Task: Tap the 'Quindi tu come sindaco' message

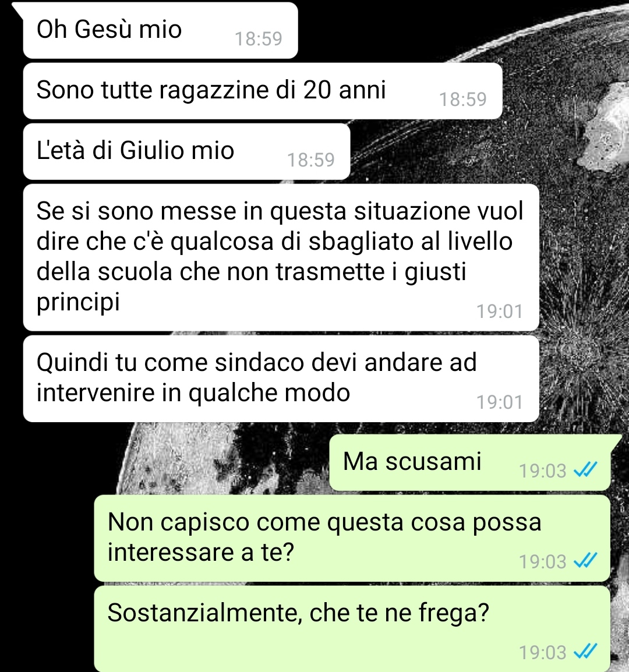Action: (281, 379)
